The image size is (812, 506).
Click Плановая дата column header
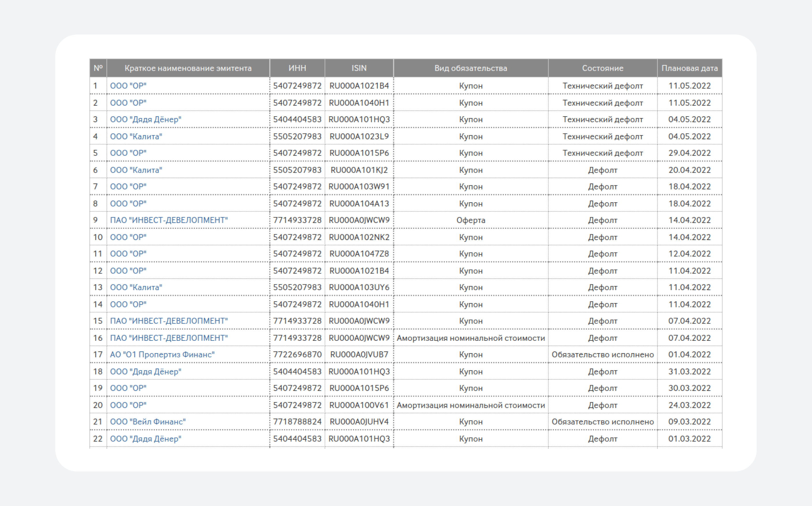690,68
